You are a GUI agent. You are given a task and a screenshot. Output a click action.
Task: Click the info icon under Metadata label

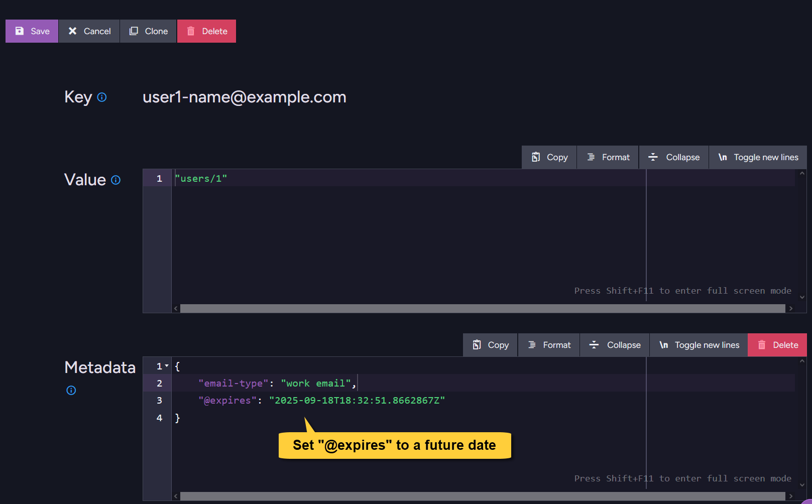pyautogui.click(x=71, y=391)
